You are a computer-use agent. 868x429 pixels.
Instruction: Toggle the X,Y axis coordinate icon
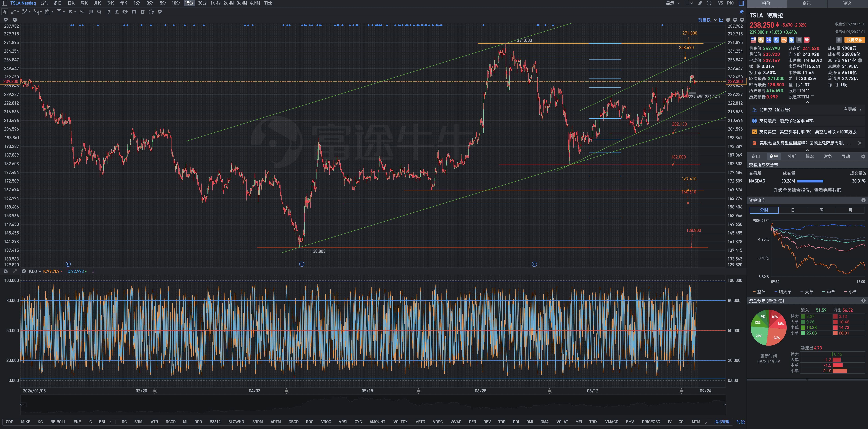pos(721,20)
